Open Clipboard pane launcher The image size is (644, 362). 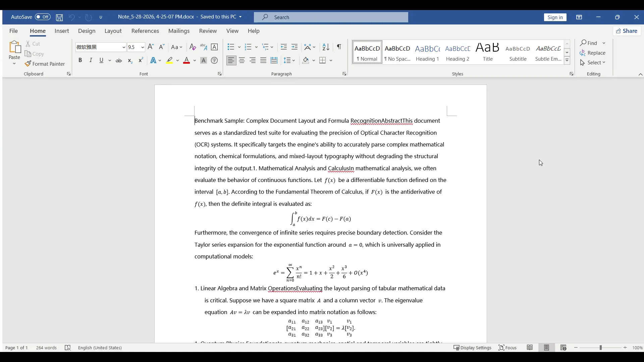pos(69,74)
